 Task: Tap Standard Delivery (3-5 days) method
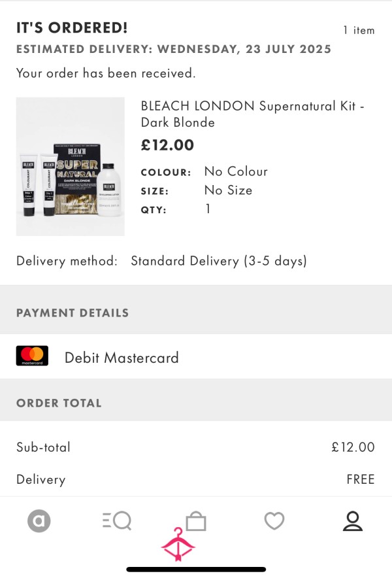click(219, 261)
